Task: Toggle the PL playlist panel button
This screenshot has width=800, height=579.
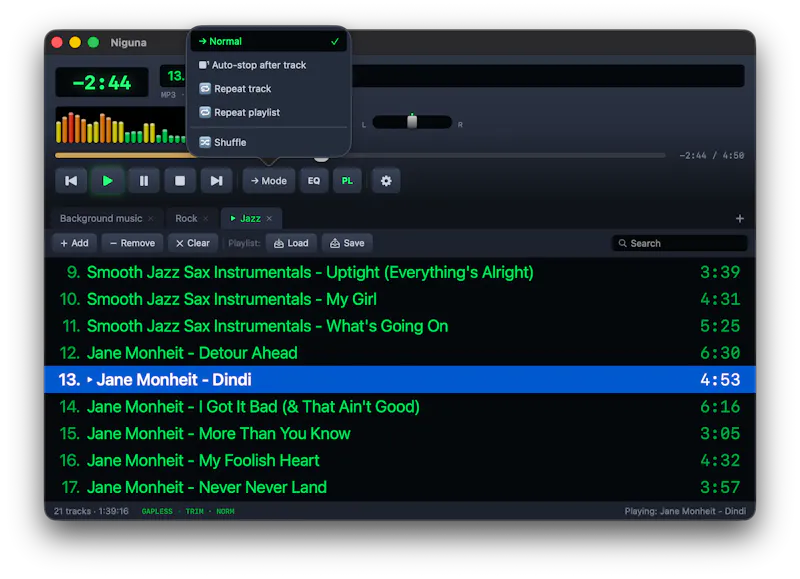Action: (x=347, y=181)
